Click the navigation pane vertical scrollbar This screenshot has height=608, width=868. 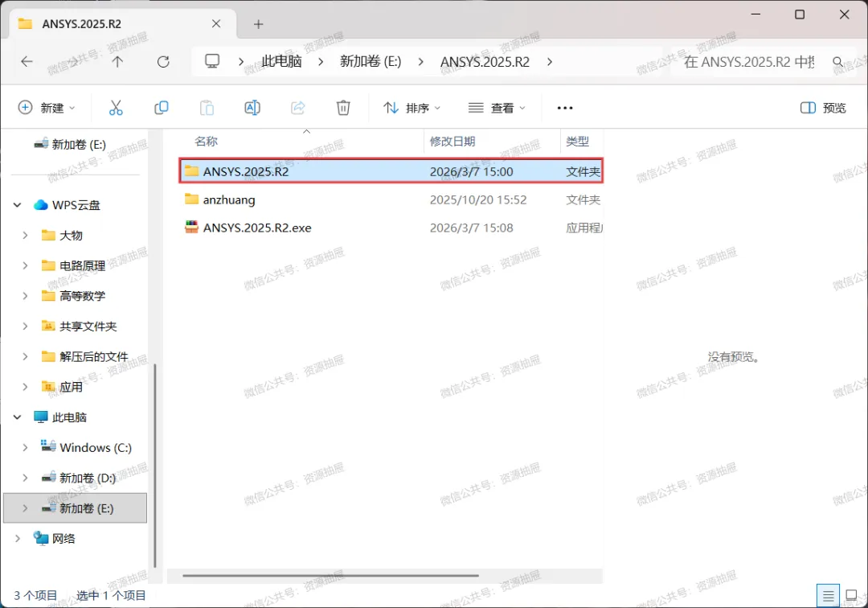coord(155,465)
